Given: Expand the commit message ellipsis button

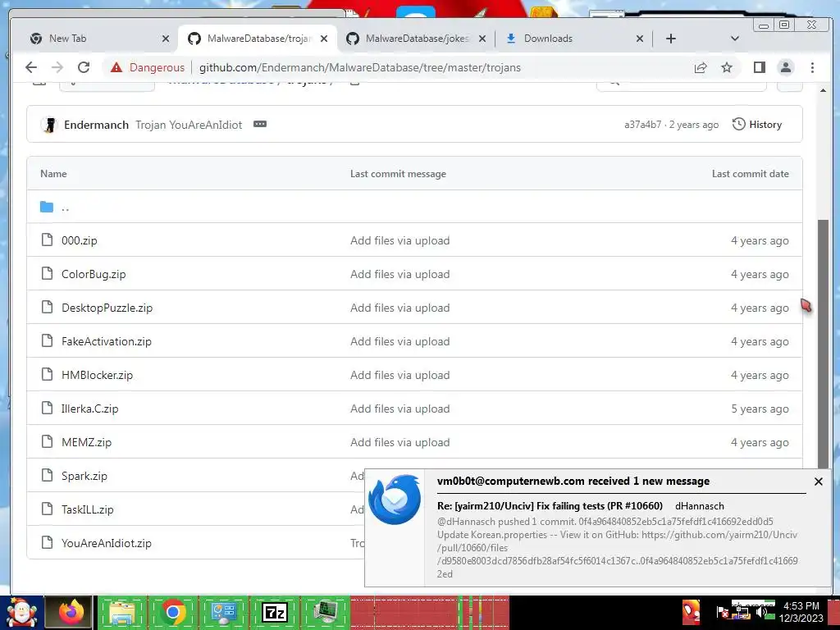Looking at the screenshot, I should click(260, 125).
